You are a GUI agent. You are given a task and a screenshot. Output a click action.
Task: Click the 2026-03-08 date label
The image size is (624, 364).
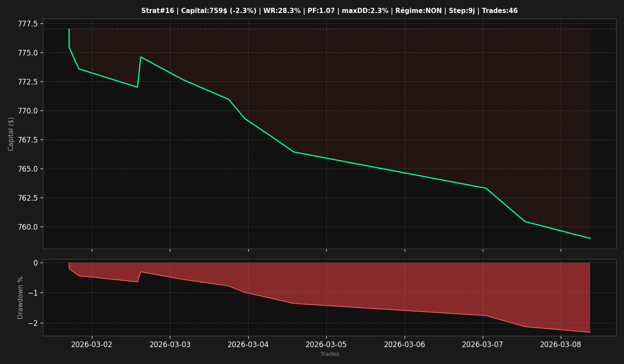(x=561, y=344)
